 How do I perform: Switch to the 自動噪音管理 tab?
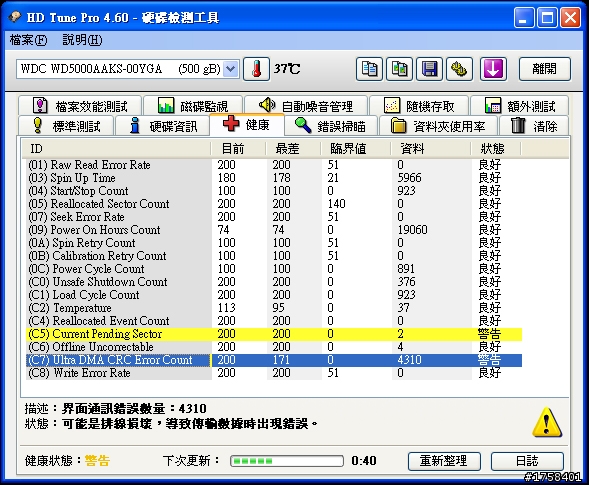pos(306,106)
